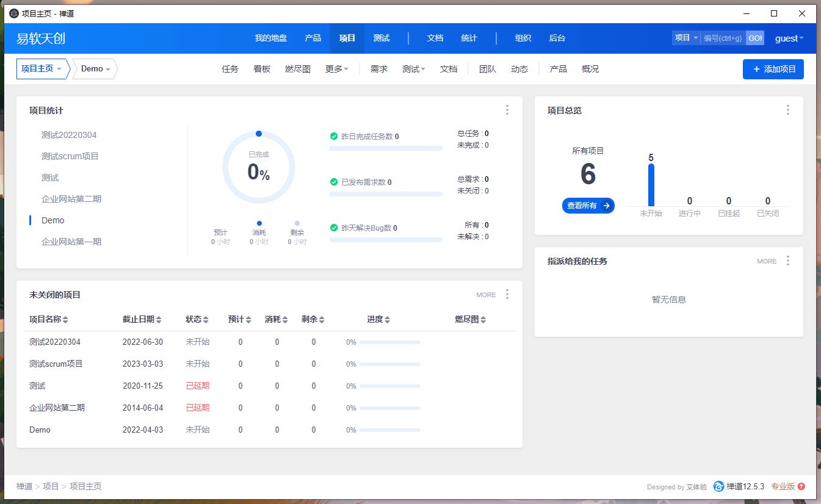
Task: Open the 项目统计 panel three-dot menu
Action: pyautogui.click(x=507, y=110)
